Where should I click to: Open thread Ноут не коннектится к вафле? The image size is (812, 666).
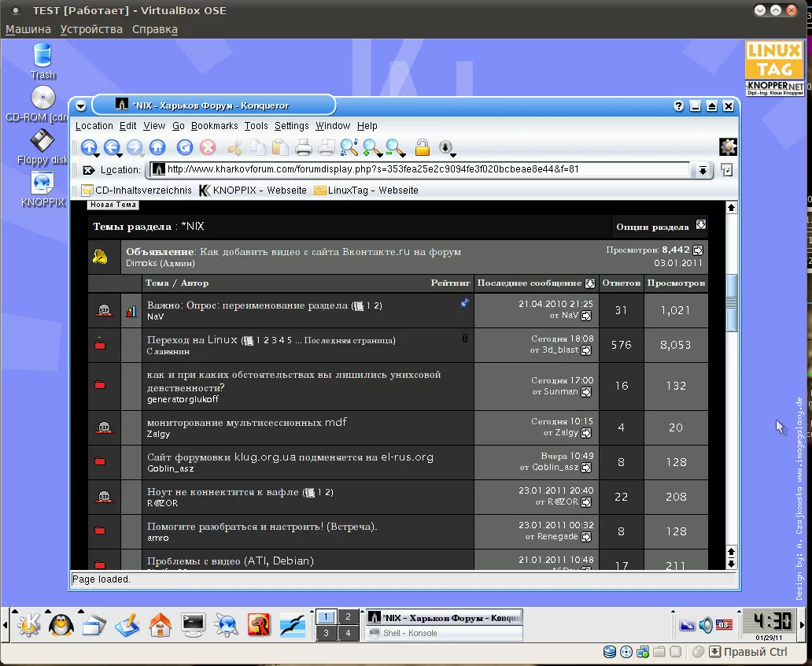pos(223,492)
